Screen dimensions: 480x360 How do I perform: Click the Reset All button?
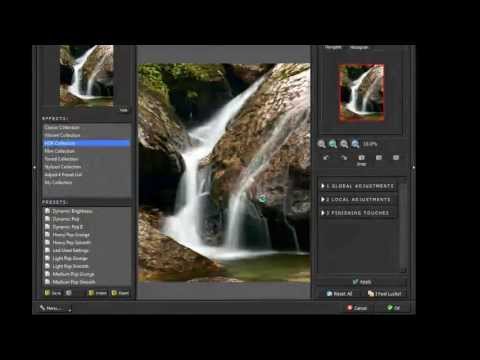pyautogui.click(x=339, y=294)
